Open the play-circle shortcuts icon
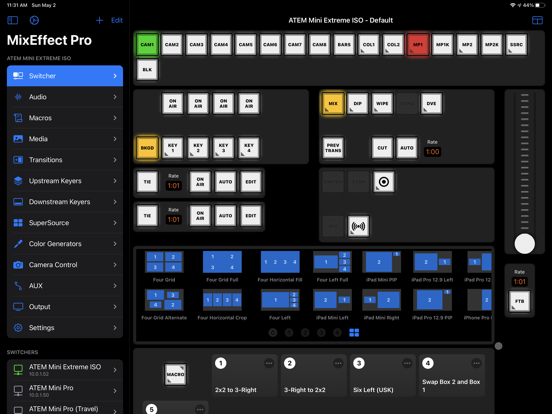Image resolution: width=552 pixels, height=414 pixels. point(34,20)
